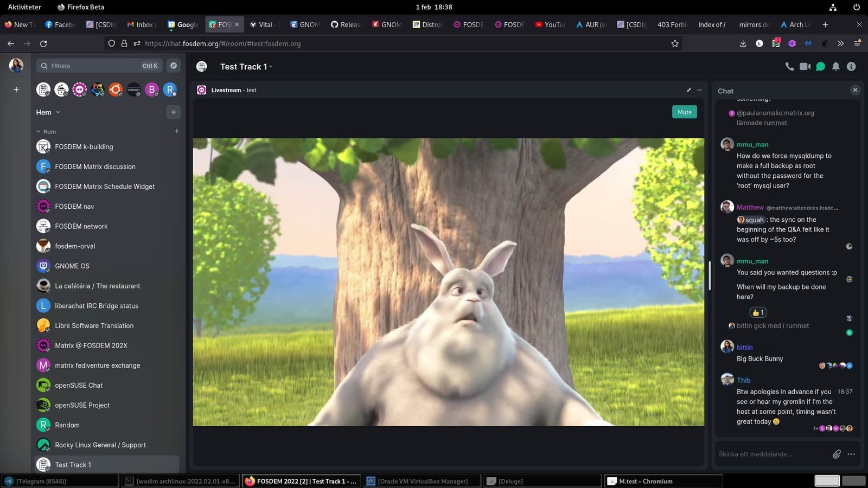Mute the livestream video
Image resolution: width=868 pixels, height=488 pixels.
[685, 112]
